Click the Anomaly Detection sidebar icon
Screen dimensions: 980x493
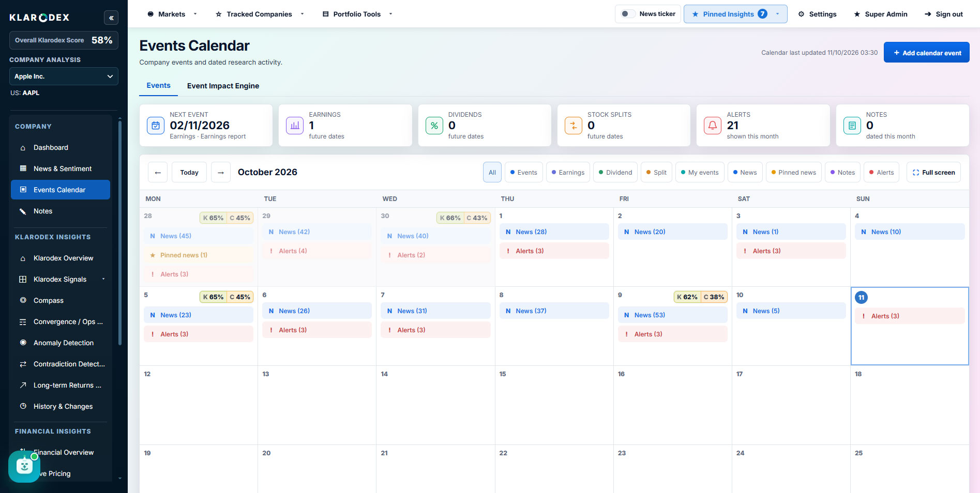[23, 343]
